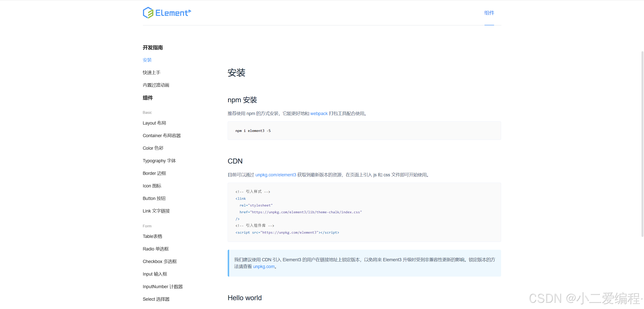Screen dimensions: 644x309
Task: Open Link 文字链接 page
Action: [156, 211]
